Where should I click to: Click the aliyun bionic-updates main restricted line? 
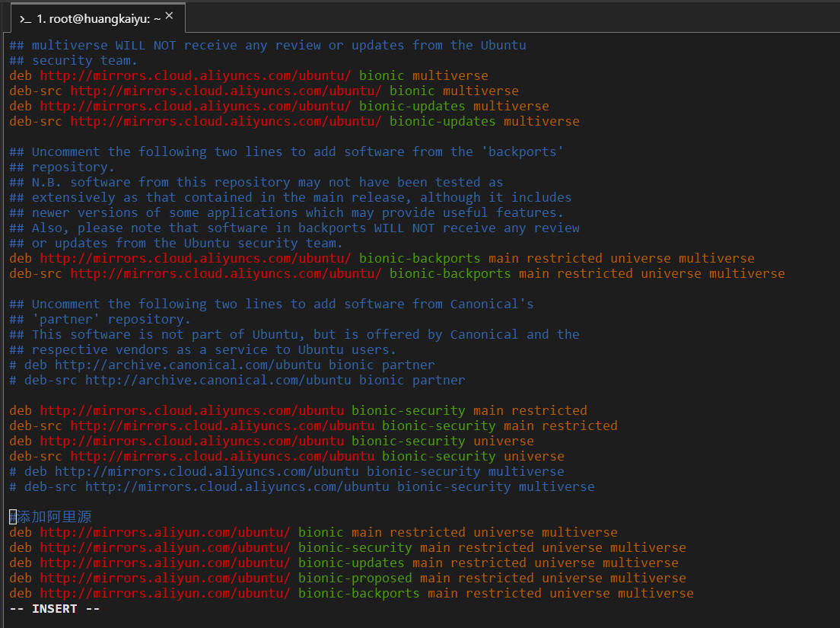pyautogui.click(x=344, y=563)
